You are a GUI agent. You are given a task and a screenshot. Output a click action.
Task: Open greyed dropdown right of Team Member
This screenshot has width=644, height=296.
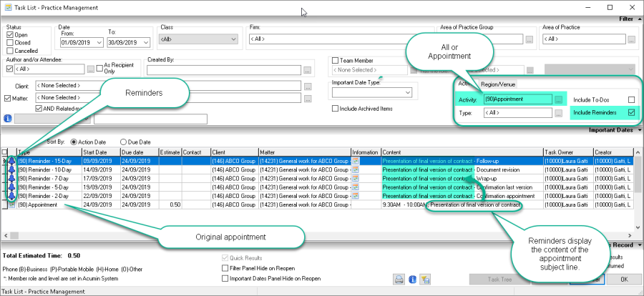tap(590, 70)
